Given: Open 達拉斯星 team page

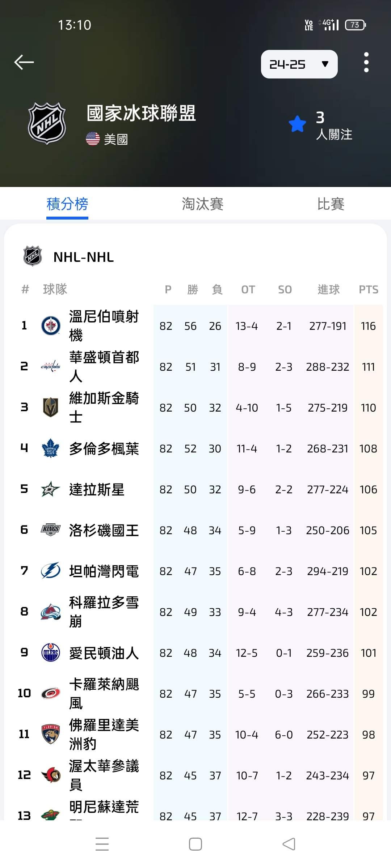Looking at the screenshot, I should tap(97, 489).
